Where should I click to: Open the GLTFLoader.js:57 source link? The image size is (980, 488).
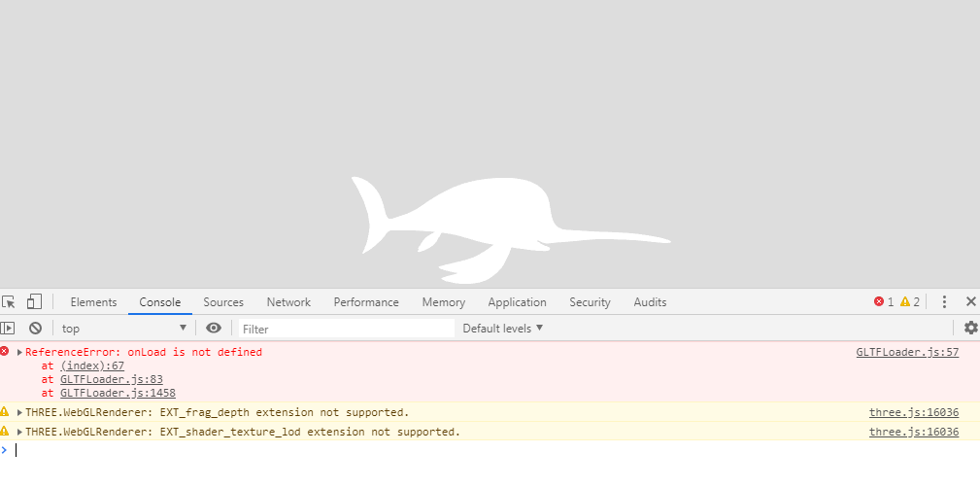click(906, 352)
